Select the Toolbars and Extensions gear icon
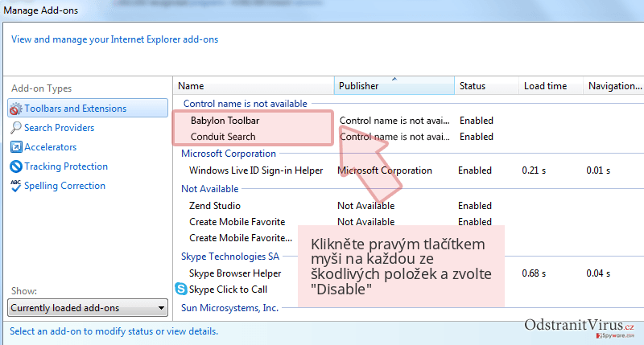Viewport: 644px width, 345px height. [x=15, y=109]
